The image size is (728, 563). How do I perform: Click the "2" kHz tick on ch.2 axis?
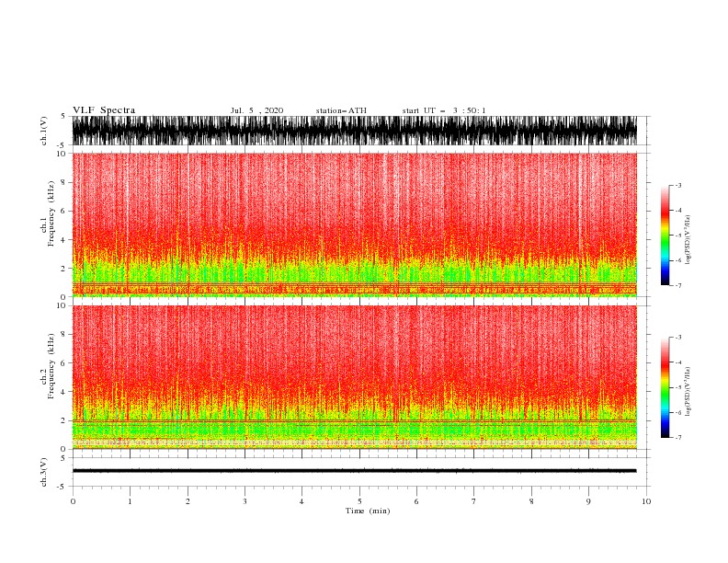point(63,420)
